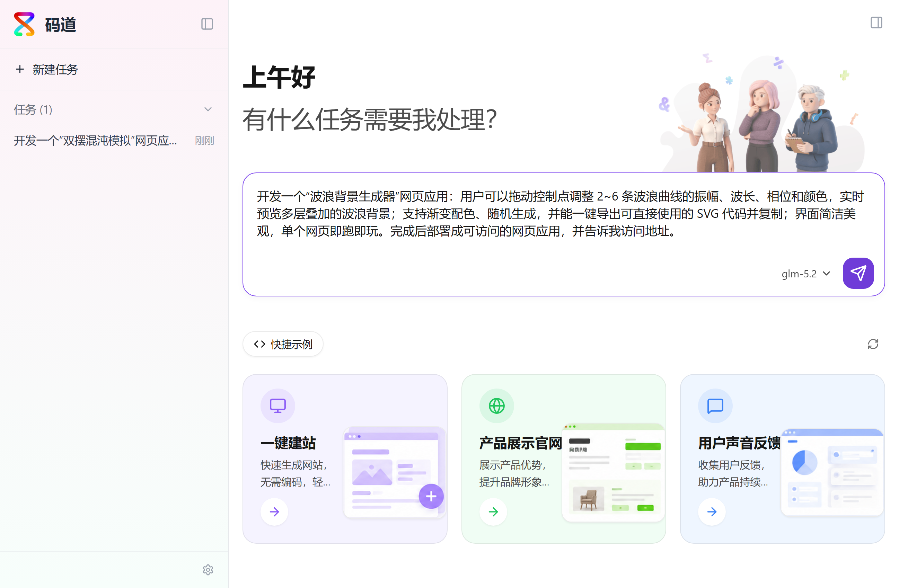This screenshot has height=588, width=899.
Task: Send the prompt with the paper plane button
Action: (858, 273)
